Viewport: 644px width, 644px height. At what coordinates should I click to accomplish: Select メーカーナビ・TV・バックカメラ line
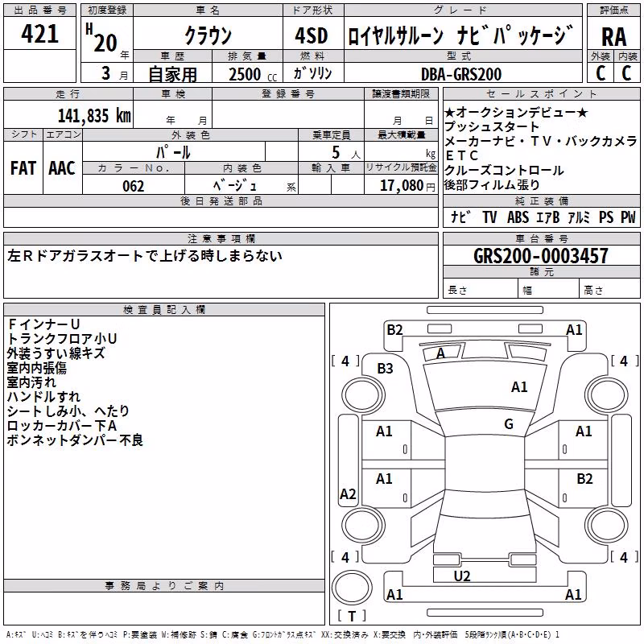click(541, 141)
